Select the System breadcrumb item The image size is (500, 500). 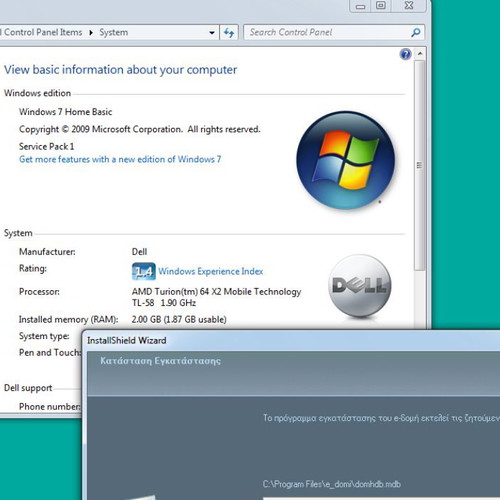pyautogui.click(x=114, y=32)
